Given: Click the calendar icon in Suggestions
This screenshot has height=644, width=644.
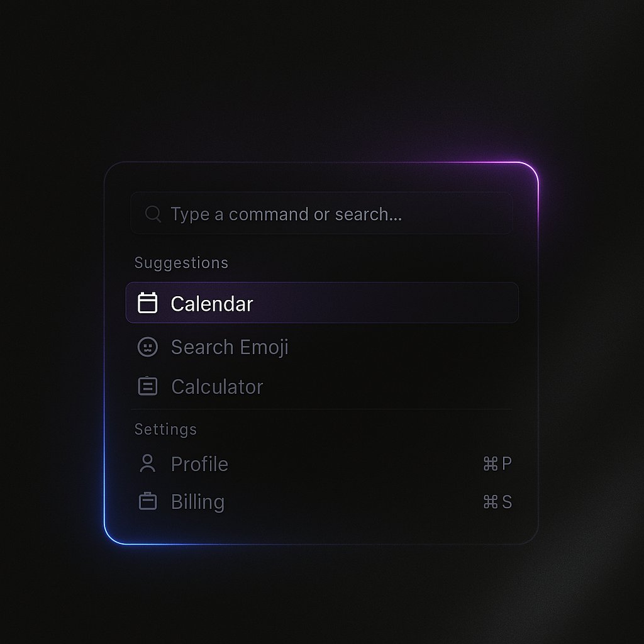Looking at the screenshot, I should [x=147, y=303].
